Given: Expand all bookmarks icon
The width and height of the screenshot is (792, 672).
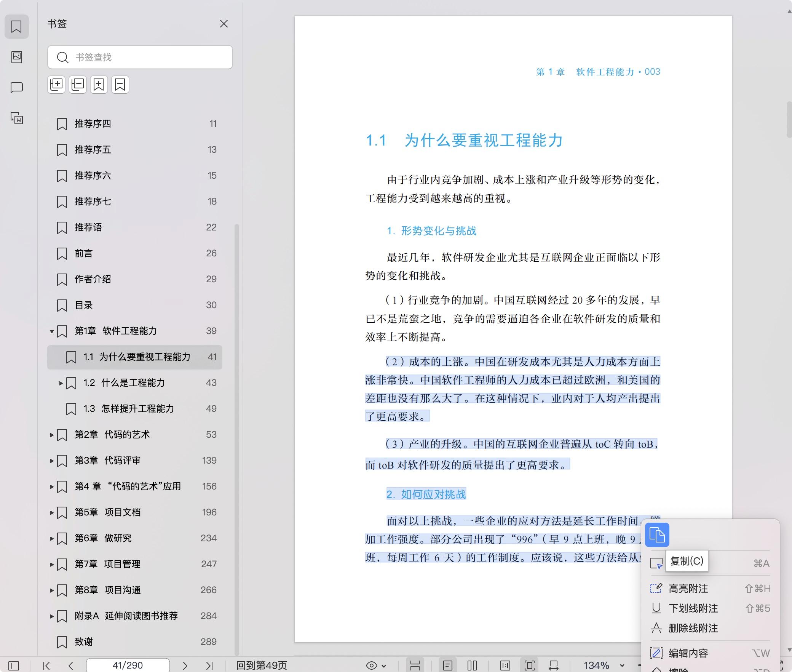Looking at the screenshot, I should [56, 84].
